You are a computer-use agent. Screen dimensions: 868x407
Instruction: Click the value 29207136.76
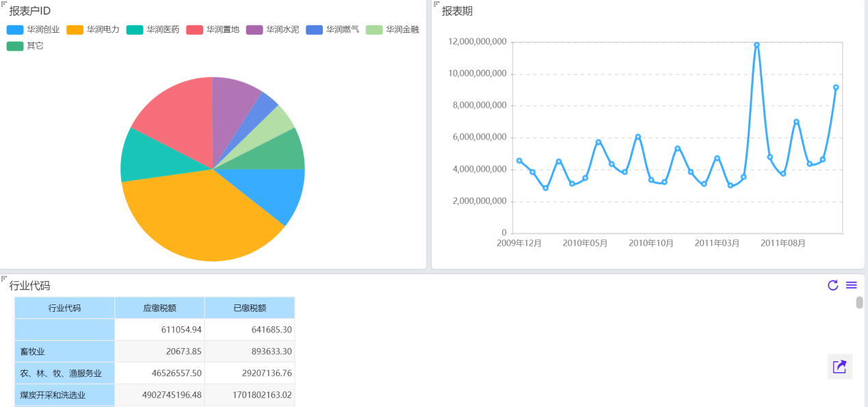click(x=267, y=373)
